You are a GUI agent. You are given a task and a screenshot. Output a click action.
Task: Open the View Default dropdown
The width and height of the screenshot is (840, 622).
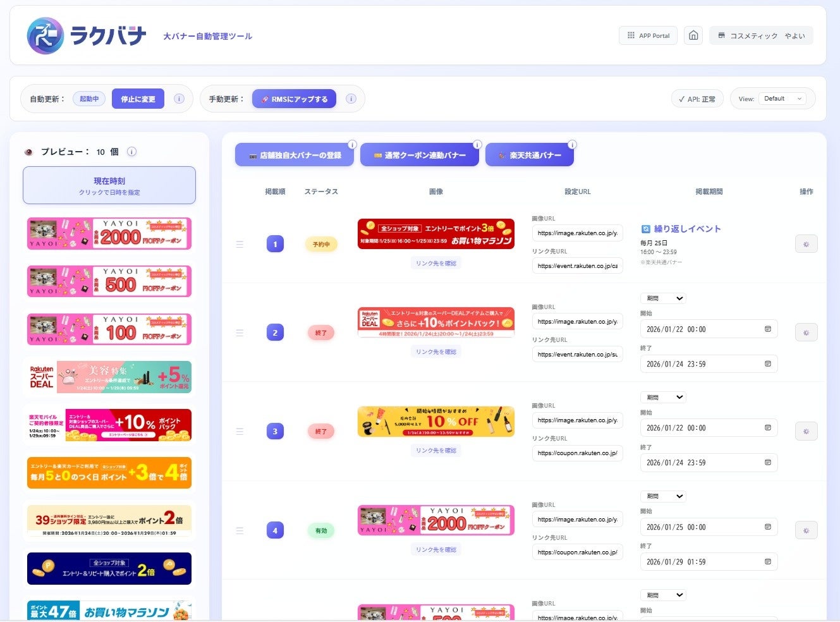point(782,99)
